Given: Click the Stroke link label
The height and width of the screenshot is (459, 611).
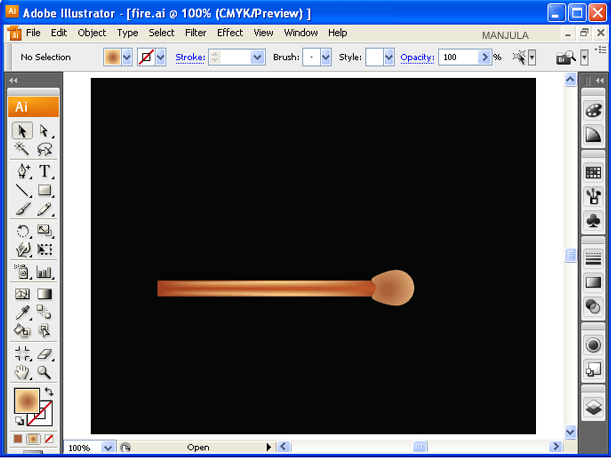Looking at the screenshot, I should click(190, 57).
